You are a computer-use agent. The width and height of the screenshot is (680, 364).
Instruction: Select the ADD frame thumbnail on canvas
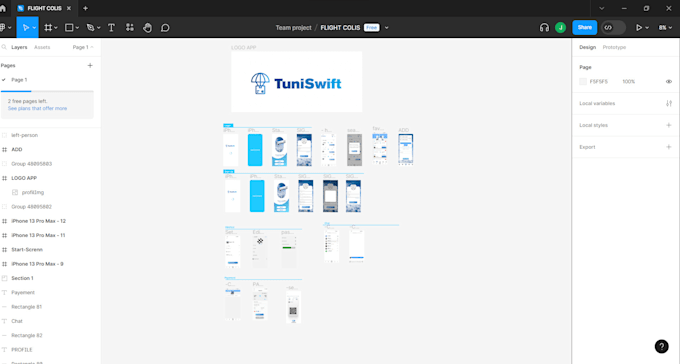pos(405,150)
